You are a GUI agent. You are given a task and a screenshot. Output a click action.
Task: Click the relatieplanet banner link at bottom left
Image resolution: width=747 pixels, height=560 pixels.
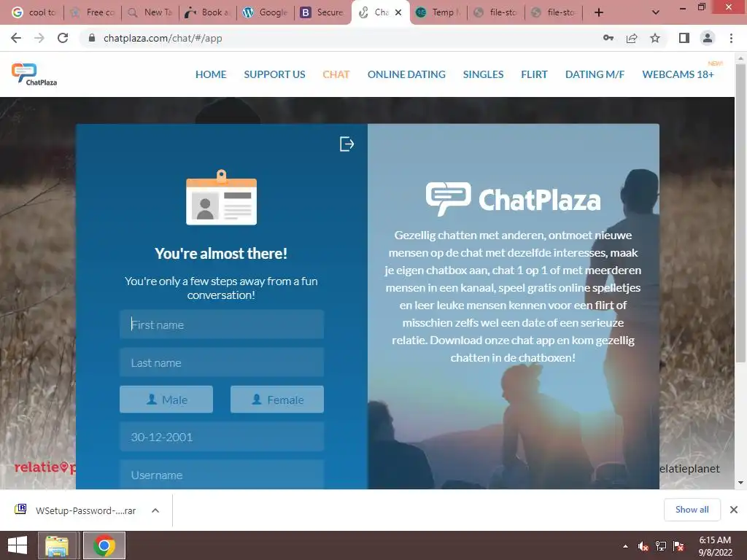[x=45, y=467]
